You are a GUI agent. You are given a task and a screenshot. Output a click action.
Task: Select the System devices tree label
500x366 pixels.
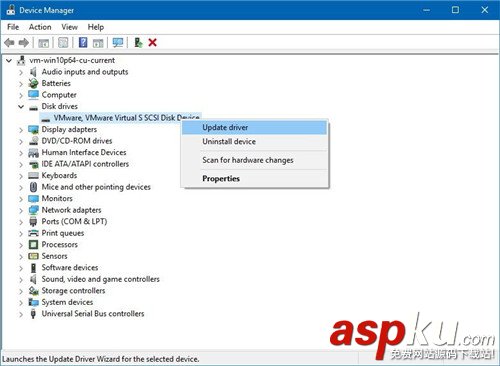pos(67,302)
